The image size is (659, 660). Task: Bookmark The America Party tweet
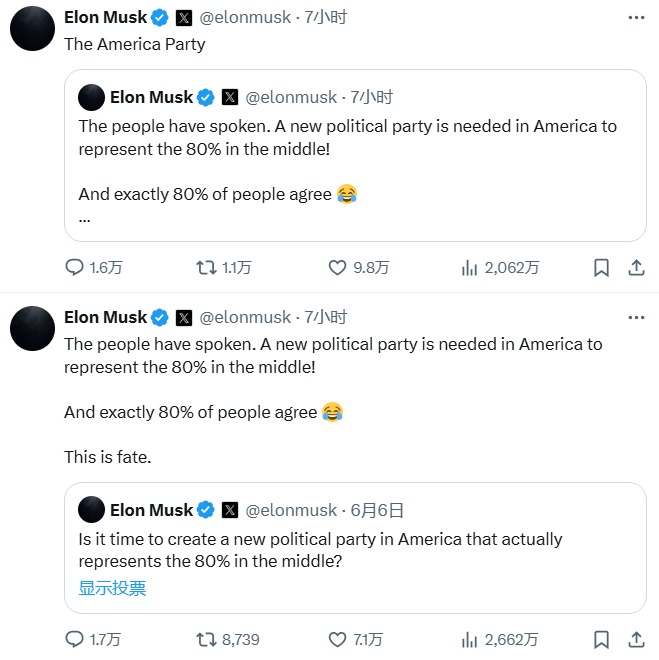click(601, 267)
